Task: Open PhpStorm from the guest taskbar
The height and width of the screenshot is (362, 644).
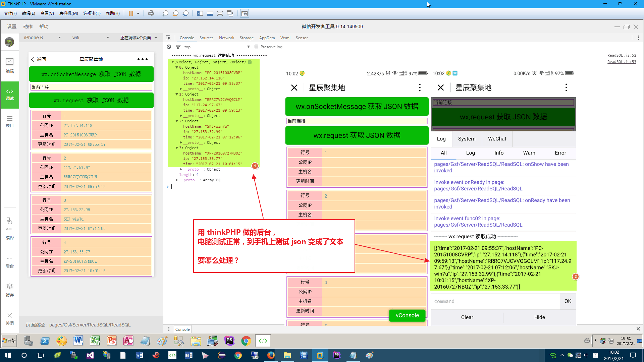Action: pos(229,341)
